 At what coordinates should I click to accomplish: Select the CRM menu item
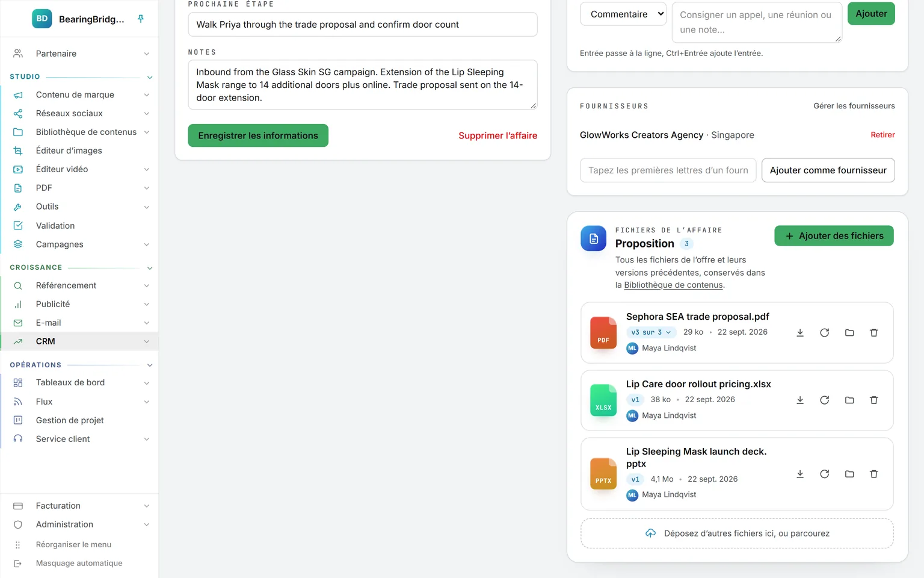pyautogui.click(x=80, y=341)
